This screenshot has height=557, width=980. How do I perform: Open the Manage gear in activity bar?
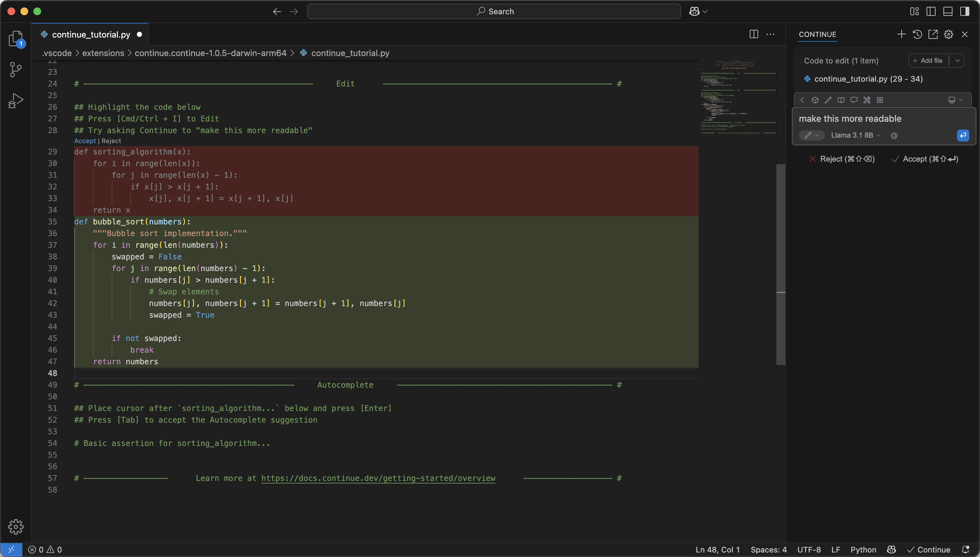pyautogui.click(x=16, y=526)
